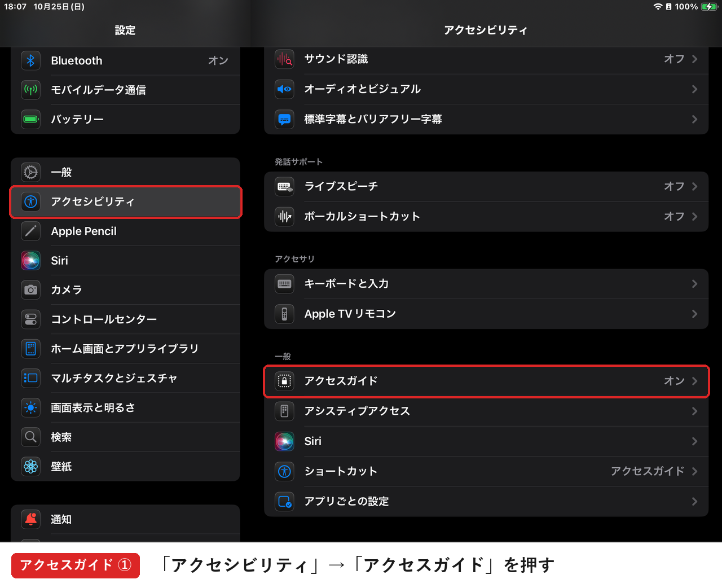
Task: Tap the sound recognition (サウンド認識) icon
Action: coord(284,59)
